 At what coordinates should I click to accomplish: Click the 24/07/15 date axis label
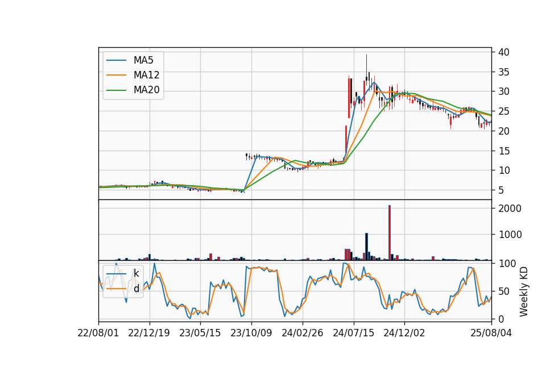point(353,333)
